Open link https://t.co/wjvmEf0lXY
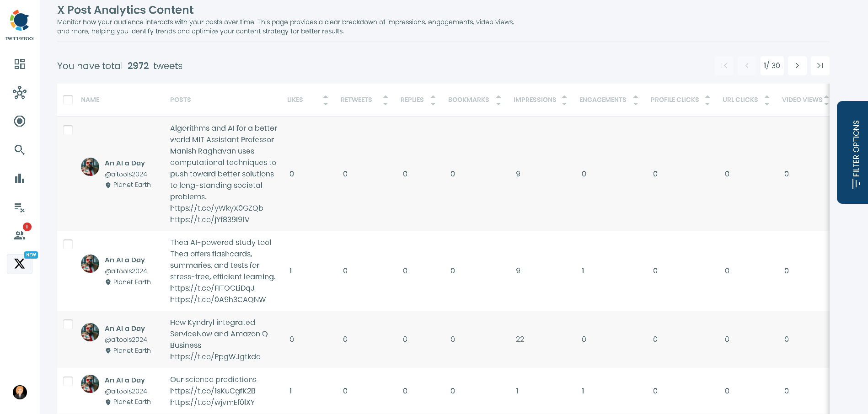This screenshot has width=868, height=414. [213, 402]
